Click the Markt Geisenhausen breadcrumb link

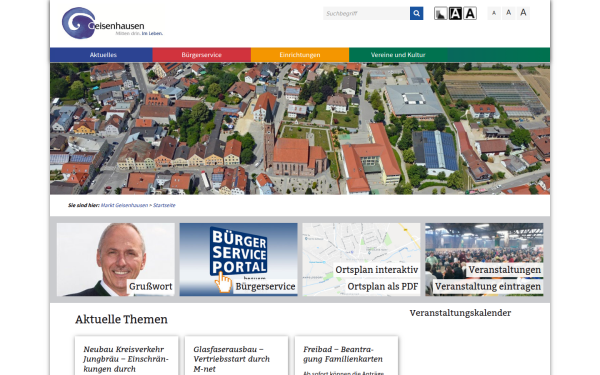(x=124, y=205)
